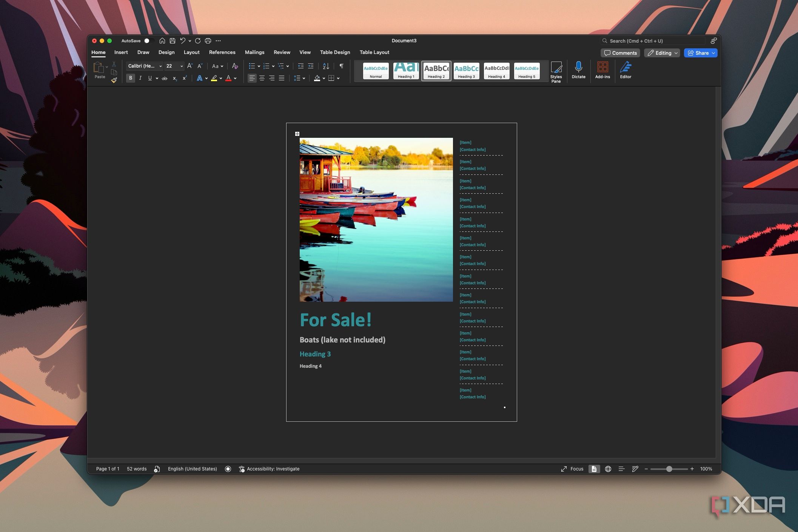Apply the Heading 1 style
Screen dimensions: 798x532
click(406, 71)
